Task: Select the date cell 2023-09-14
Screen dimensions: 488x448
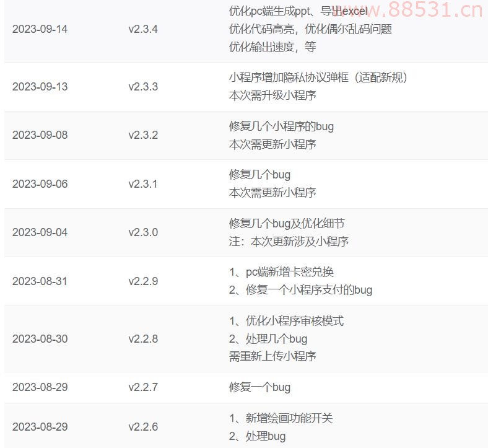Action: pyautogui.click(x=40, y=29)
